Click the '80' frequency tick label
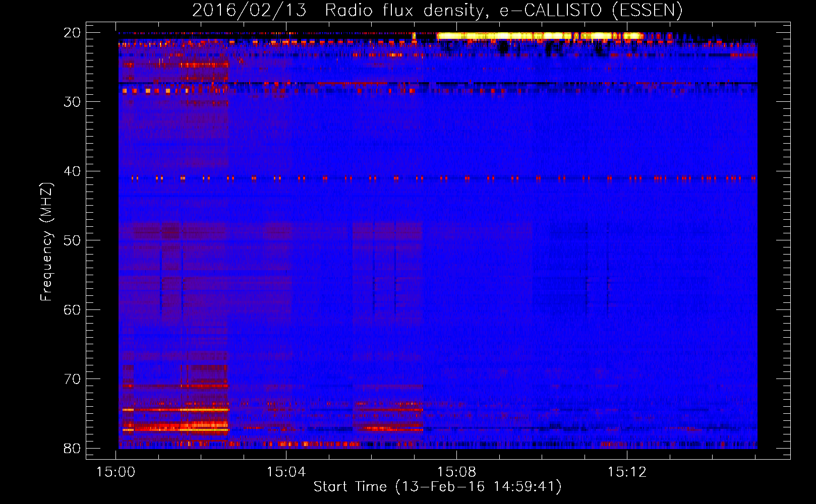This screenshot has width=816, height=504. coord(72,449)
